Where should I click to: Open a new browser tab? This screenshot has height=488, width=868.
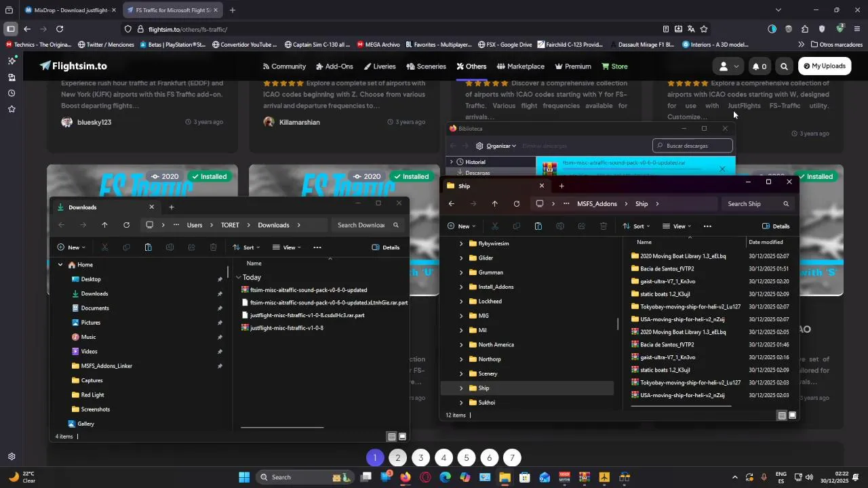tap(233, 10)
